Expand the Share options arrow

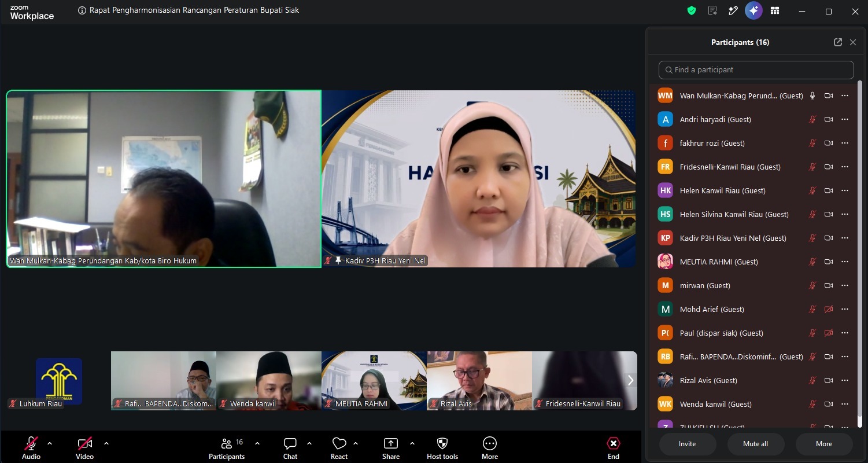click(412, 444)
